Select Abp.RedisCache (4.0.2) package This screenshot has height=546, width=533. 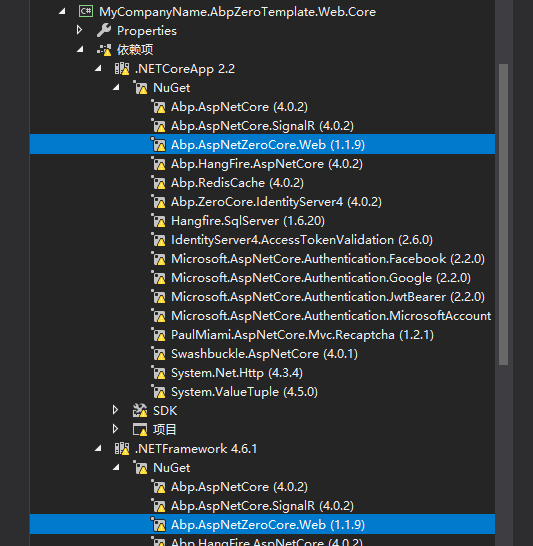[237, 183]
